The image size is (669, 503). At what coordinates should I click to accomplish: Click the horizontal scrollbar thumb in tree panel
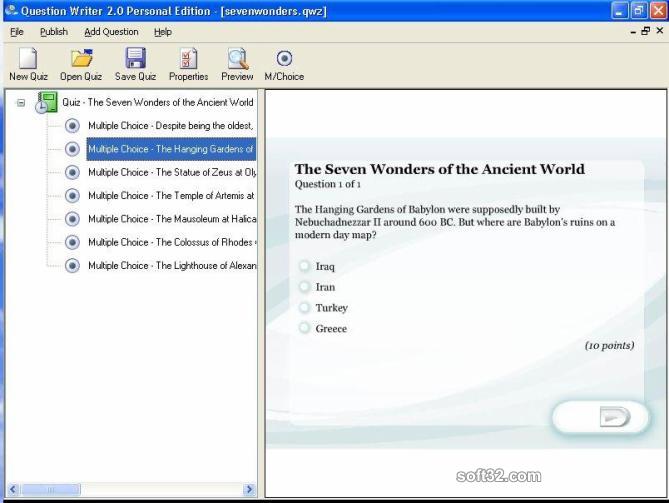point(50,489)
